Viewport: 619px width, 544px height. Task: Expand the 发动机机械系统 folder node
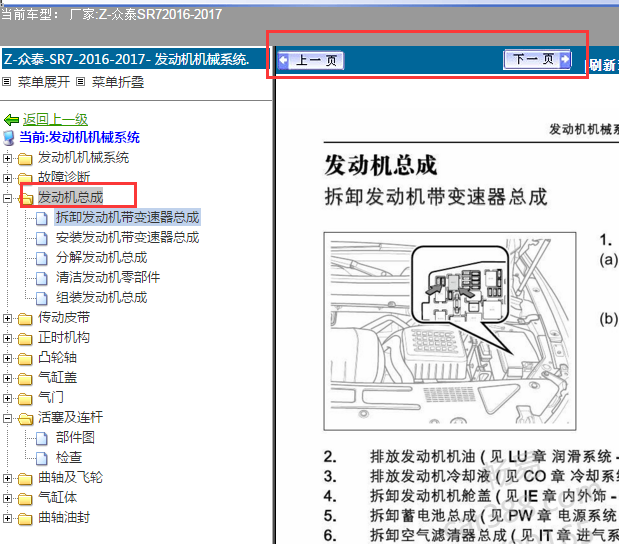point(7,158)
